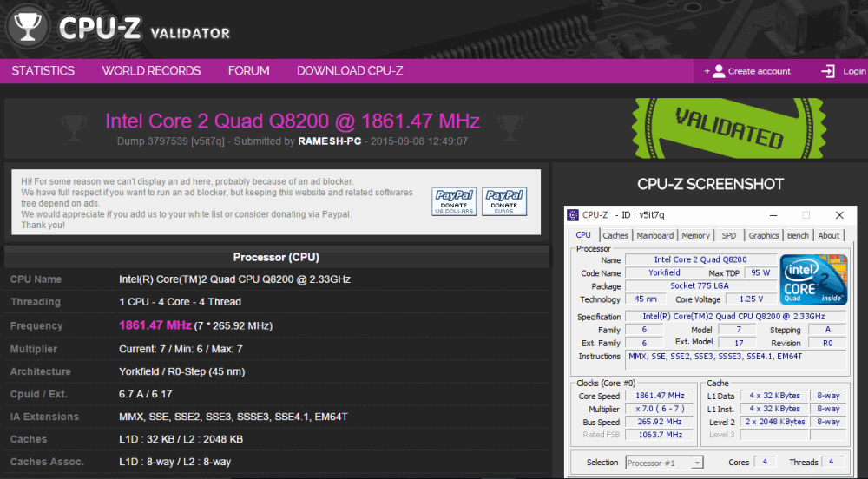Click the Caches value L1D : 32 KB

coord(181,439)
